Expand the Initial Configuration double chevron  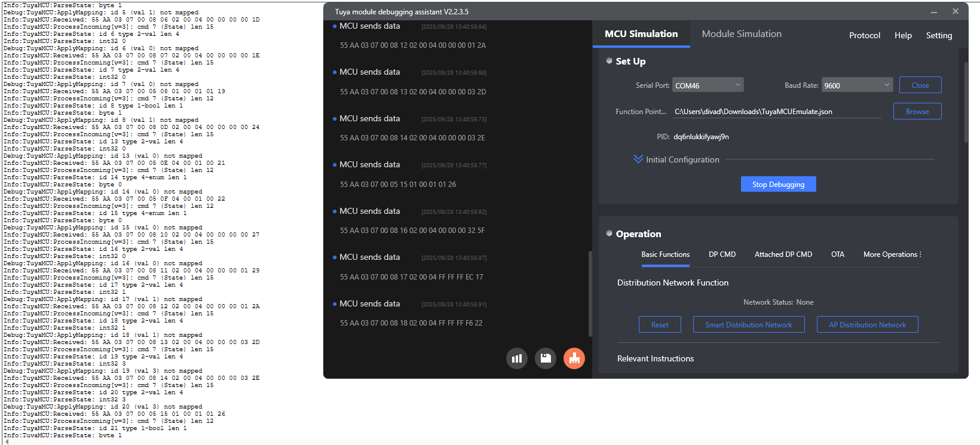click(638, 159)
